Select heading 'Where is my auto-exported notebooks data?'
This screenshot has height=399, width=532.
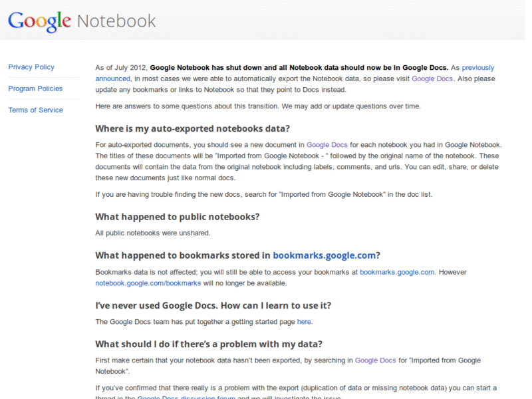pyautogui.click(x=192, y=128)
